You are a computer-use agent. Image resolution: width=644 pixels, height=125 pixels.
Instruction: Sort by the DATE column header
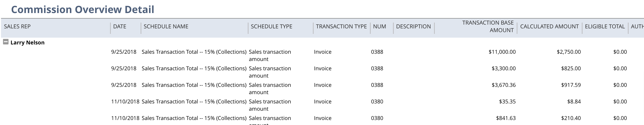(120, 26)
